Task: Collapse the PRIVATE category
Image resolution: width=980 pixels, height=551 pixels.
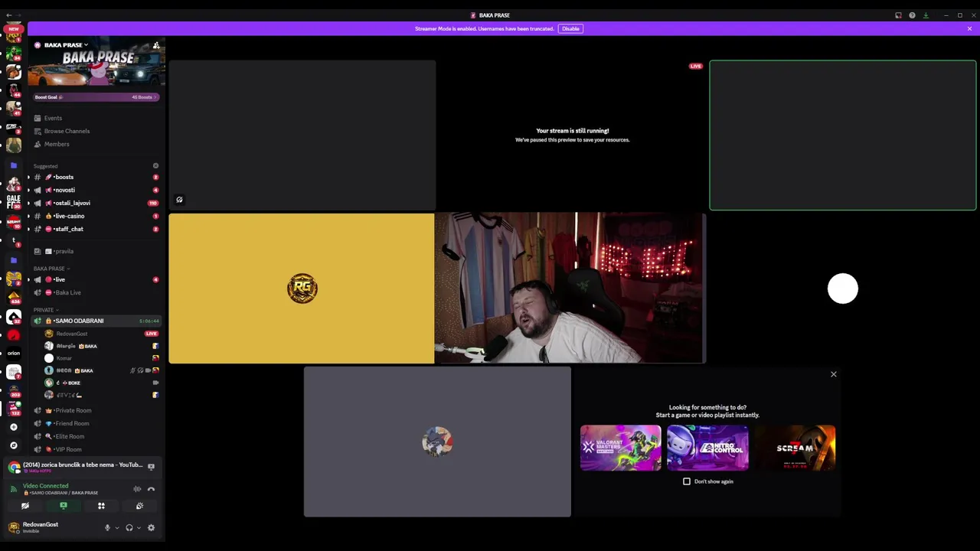Action: tap(46, 310)
